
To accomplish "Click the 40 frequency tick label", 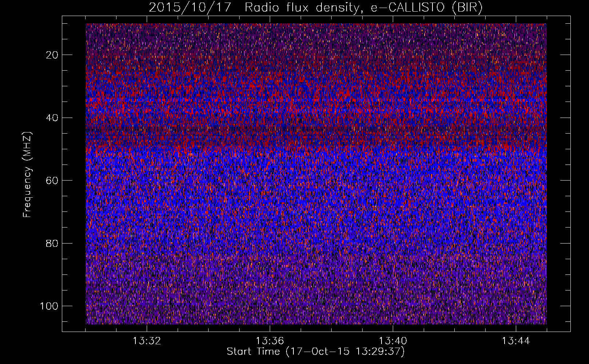I will click(x=52, y=118).
